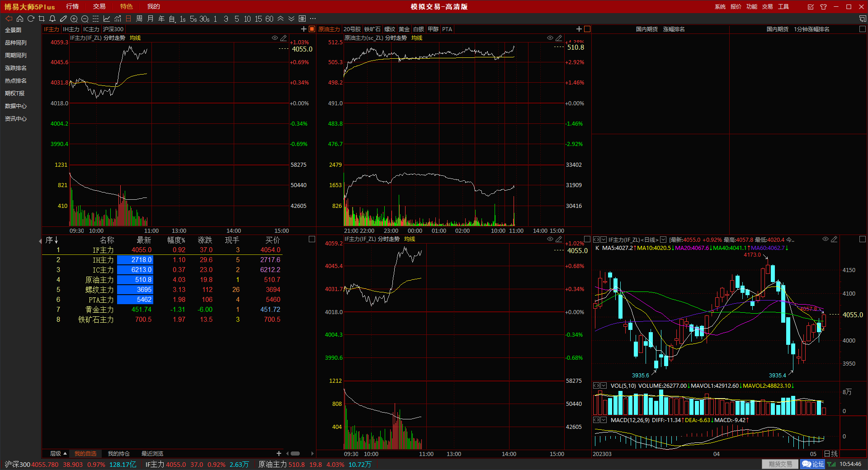868x470 pixels.
Task: Click the zoom in magnifier icon
Action: [x=74, y=19]
